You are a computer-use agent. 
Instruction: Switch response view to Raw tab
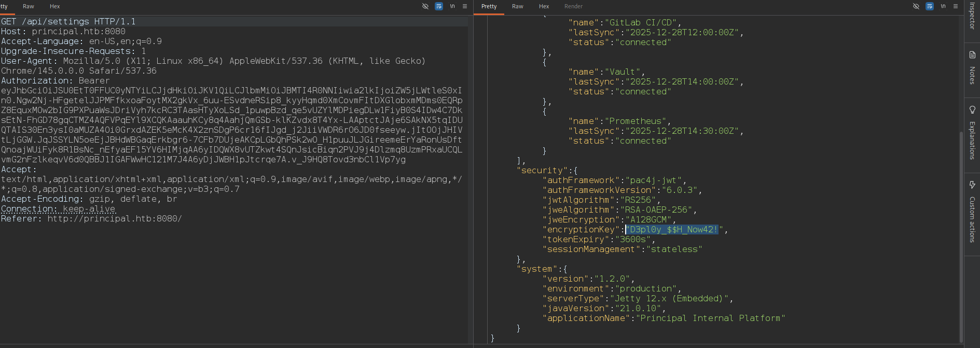(517, 6)
